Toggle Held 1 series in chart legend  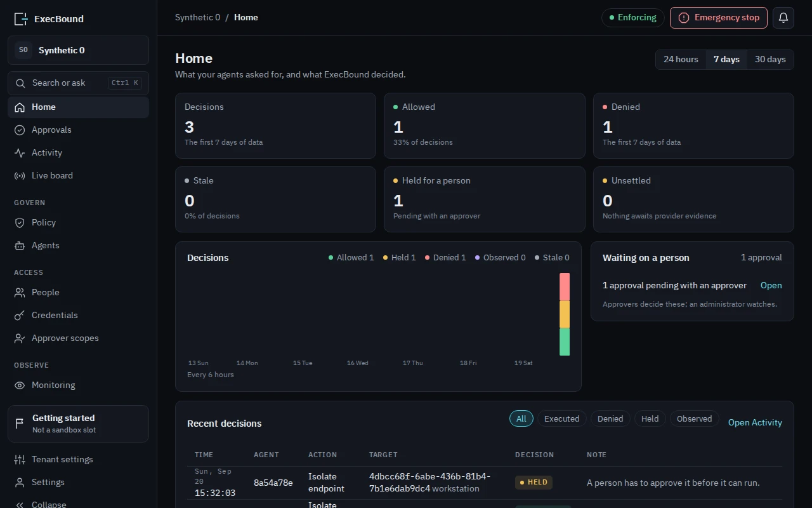tap(400, 258)
